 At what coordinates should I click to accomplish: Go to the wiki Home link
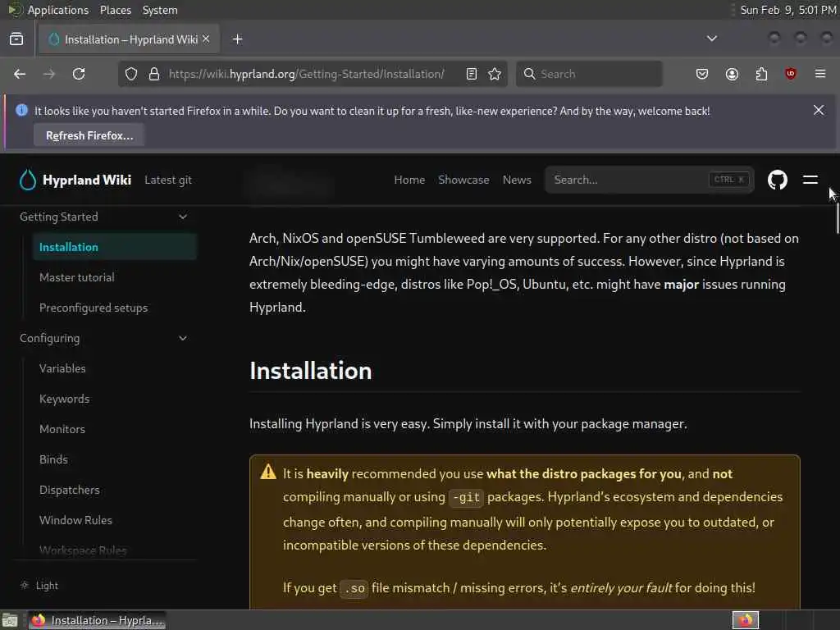409,180
